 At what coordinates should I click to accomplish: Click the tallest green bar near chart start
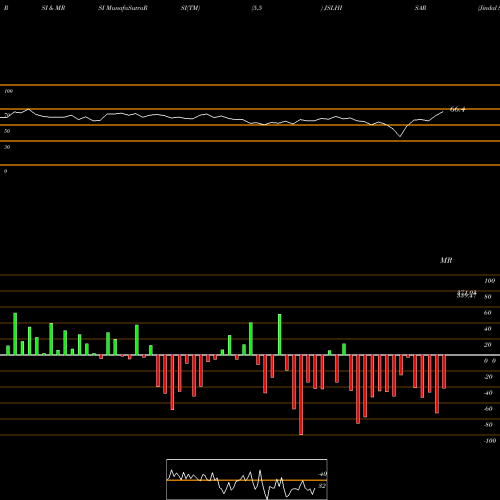point(15,334)
